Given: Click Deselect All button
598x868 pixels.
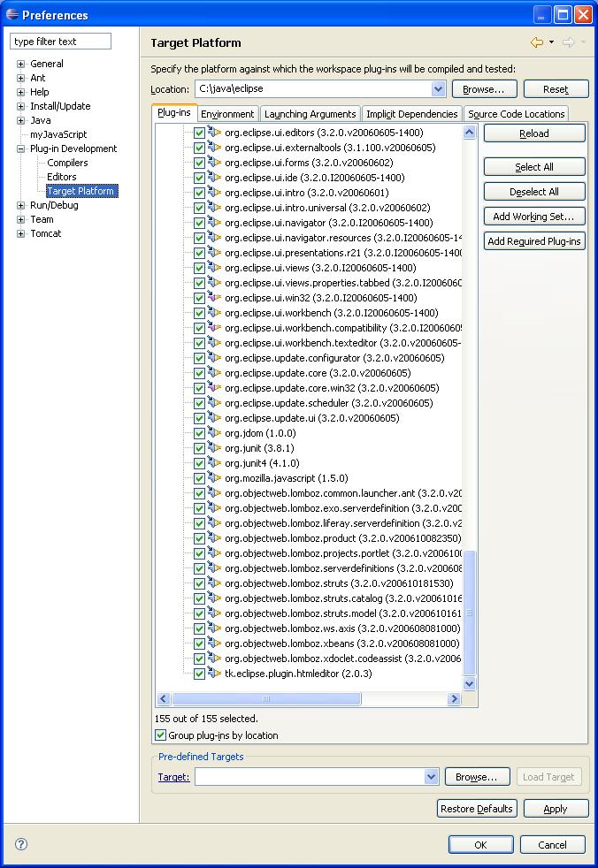Looking at the screenshot, I should coord(534,192).
